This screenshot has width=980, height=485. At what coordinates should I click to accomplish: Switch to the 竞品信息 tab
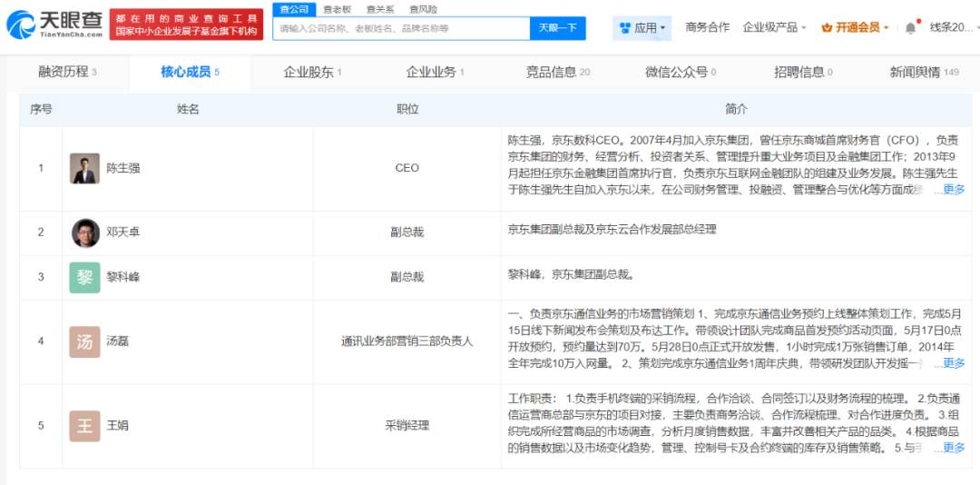(557, 72)
